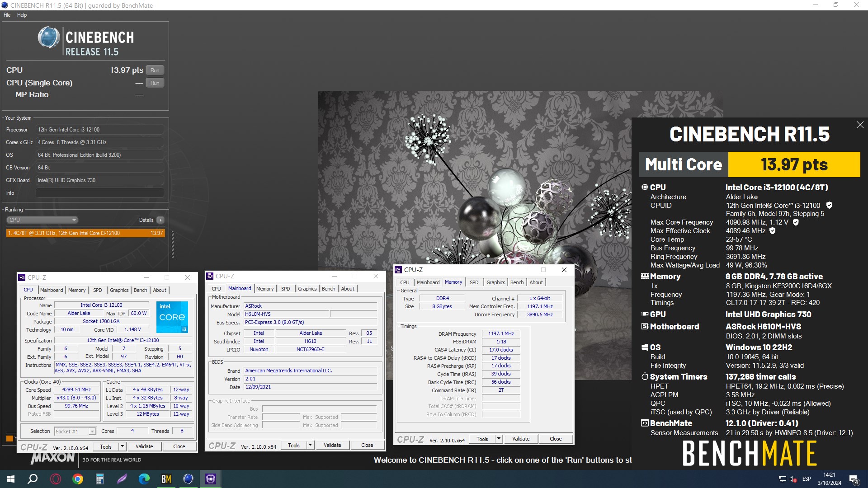This screenshot has width=868, height=488.
Task: Open Microsoft Edge from the taskbar
Action: tap(144, 479)
